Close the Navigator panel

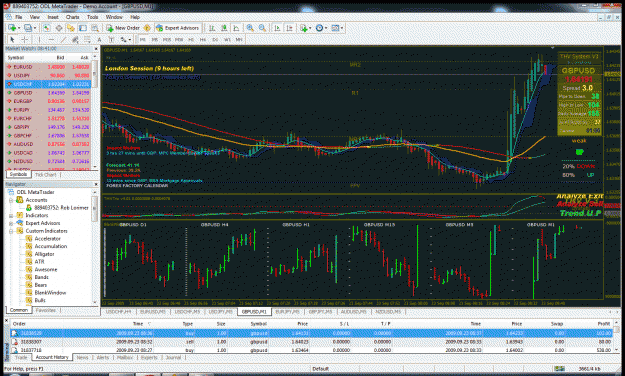tap(96, 184)
